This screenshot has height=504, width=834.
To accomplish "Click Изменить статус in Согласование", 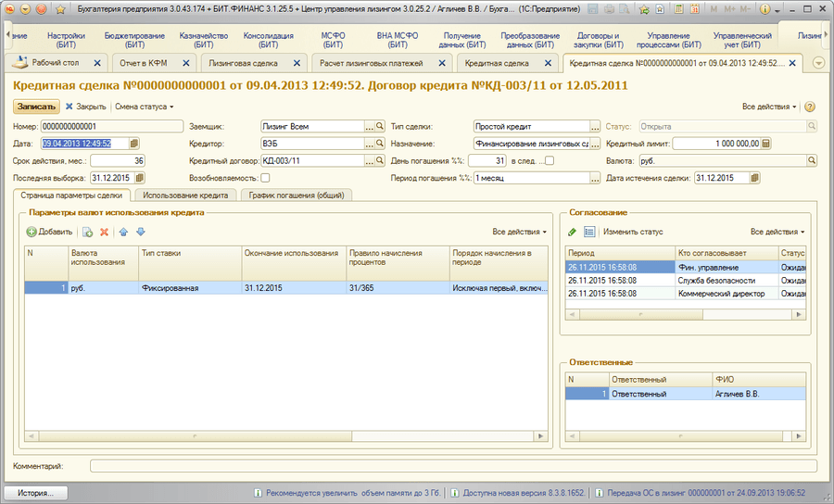I will tap(633, 232).
